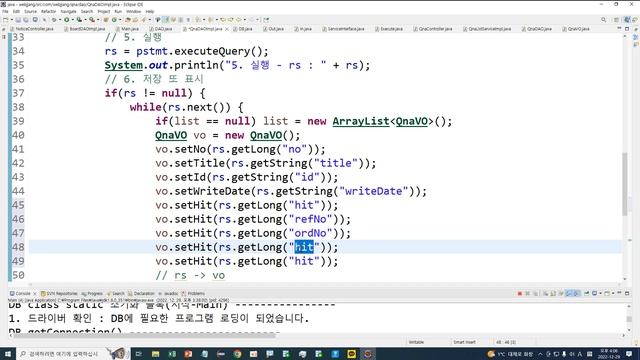Click the Save toolbar icon
Viewport: 640px width, 360px height.
[x=18, y=20]
